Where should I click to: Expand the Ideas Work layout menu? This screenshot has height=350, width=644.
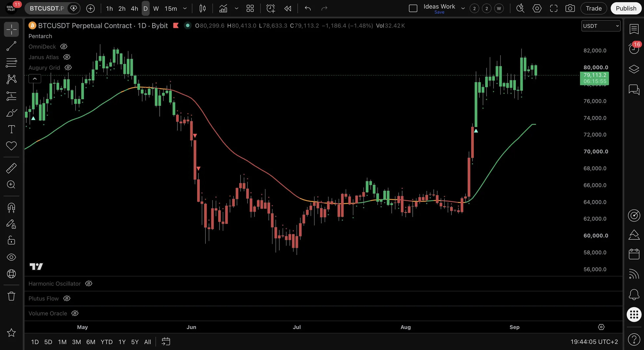pos(463,9)
